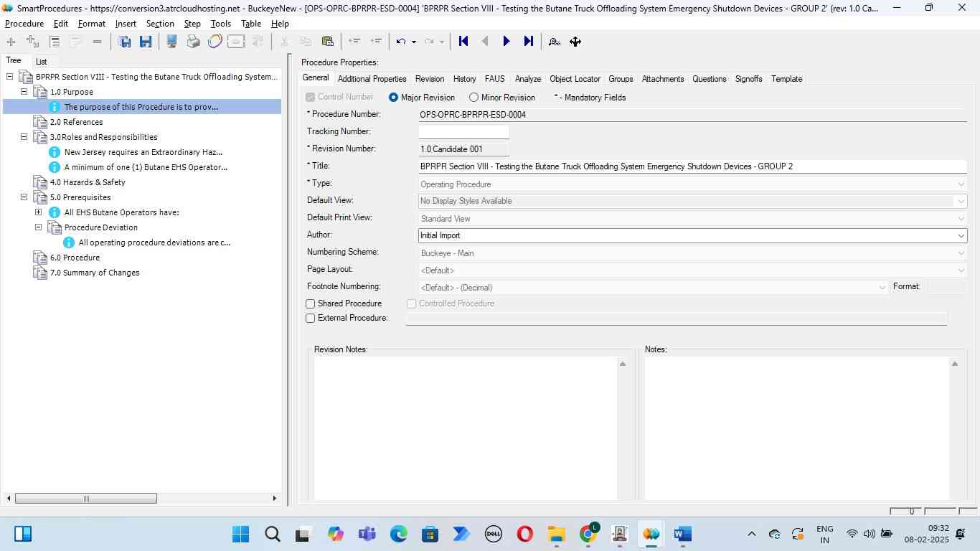Select Minor Revision radio button

click(473, 98)
